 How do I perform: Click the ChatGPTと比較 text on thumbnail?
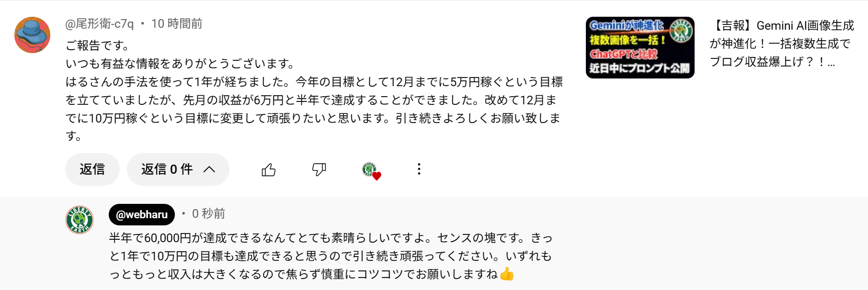click(624, 54)
